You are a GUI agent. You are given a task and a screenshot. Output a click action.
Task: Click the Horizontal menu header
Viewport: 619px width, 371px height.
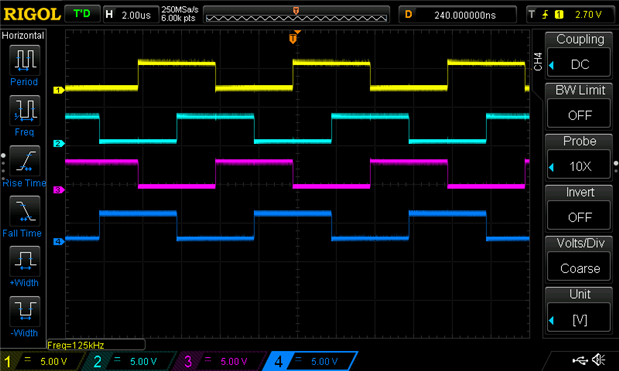23,36
